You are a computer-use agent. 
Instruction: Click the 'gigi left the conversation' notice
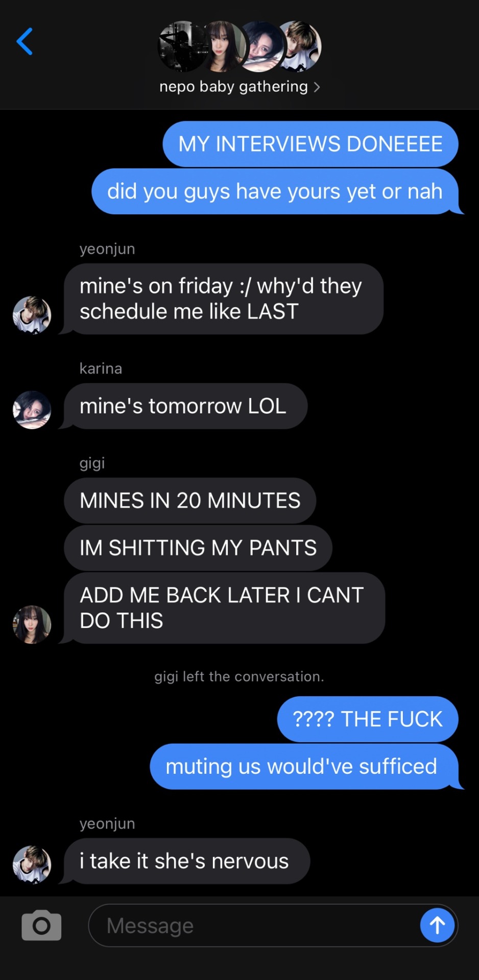click(239, 677)
